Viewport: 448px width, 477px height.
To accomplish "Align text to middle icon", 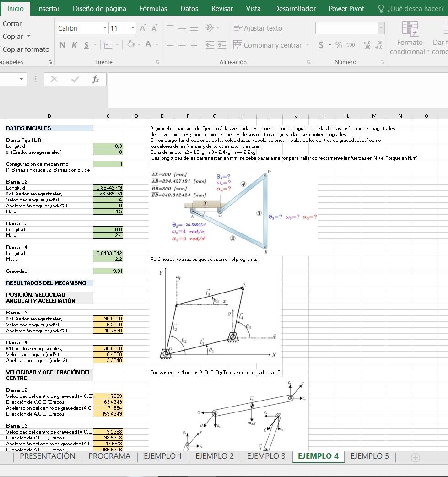I will coord(182,28).
